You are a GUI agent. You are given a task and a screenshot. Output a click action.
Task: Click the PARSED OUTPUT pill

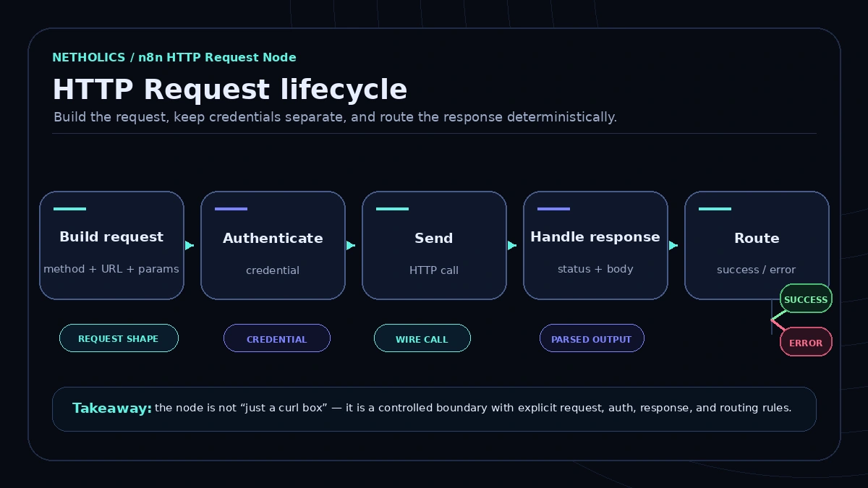click(x=592, y=338)
